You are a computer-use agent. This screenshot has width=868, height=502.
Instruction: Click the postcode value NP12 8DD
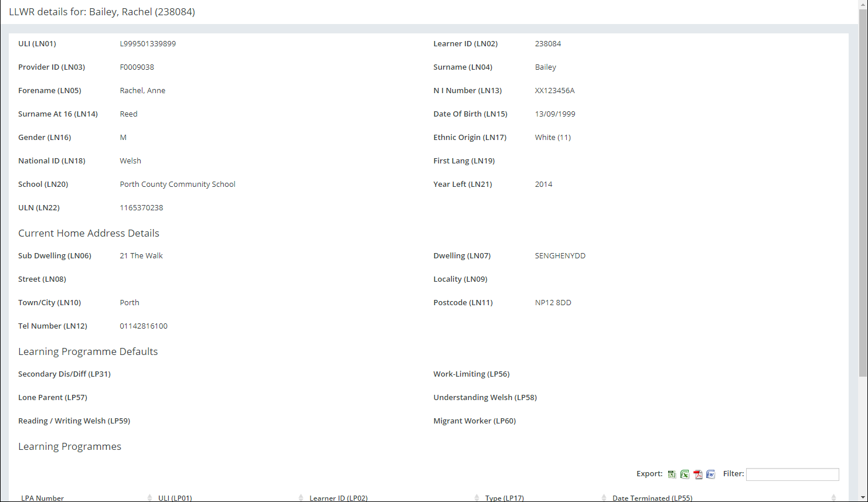553,303
